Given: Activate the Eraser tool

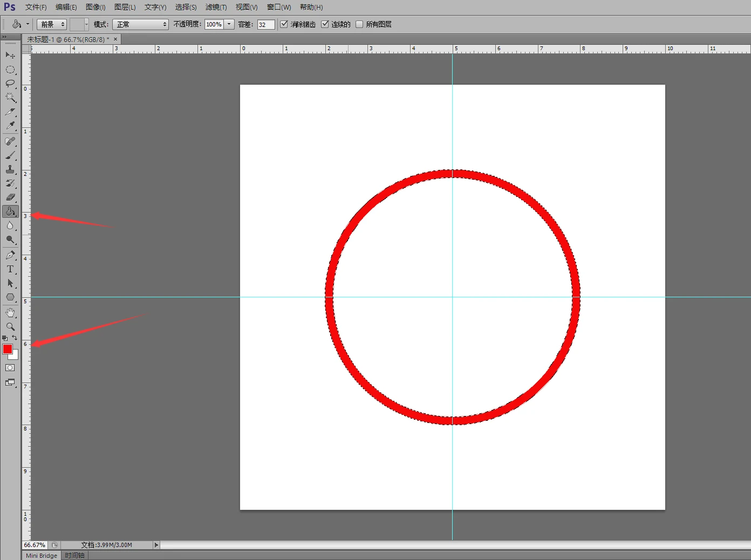Looking at the screenshot, I should point(10,197).
